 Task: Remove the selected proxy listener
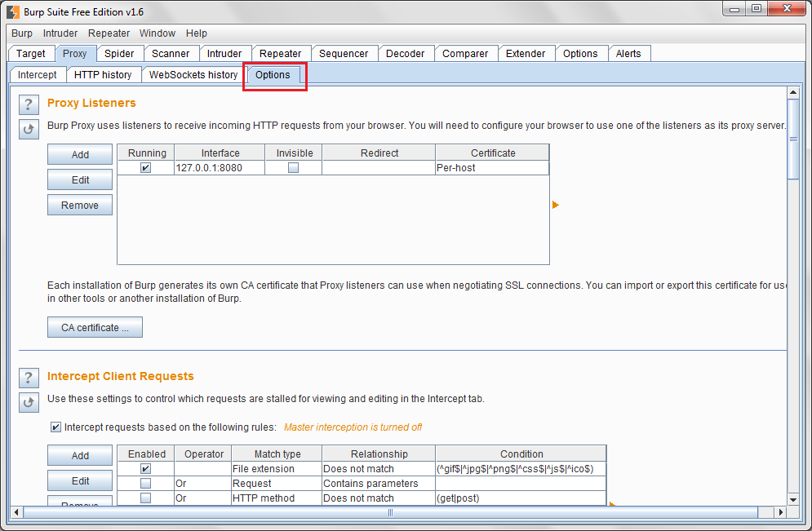point(80,205)
